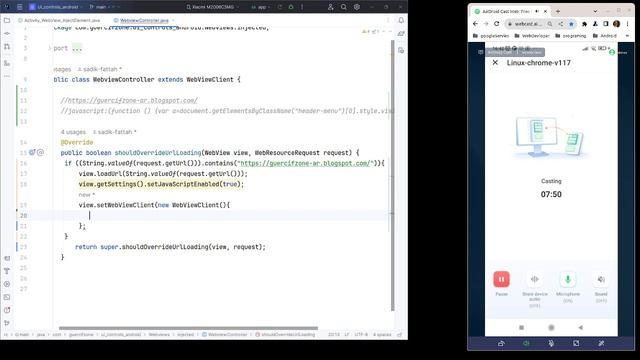Switch to Activity_WebView_InjectElement.java tab
640x360 pixels.
[59, 20]
